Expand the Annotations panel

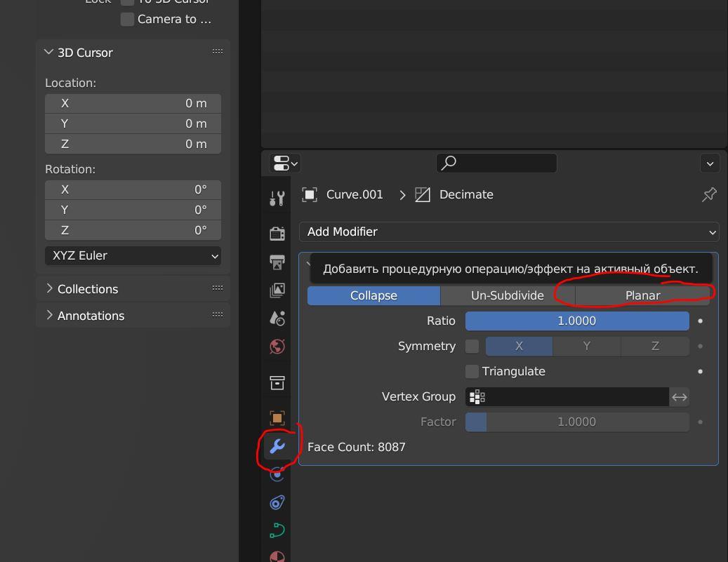[49, 315]
